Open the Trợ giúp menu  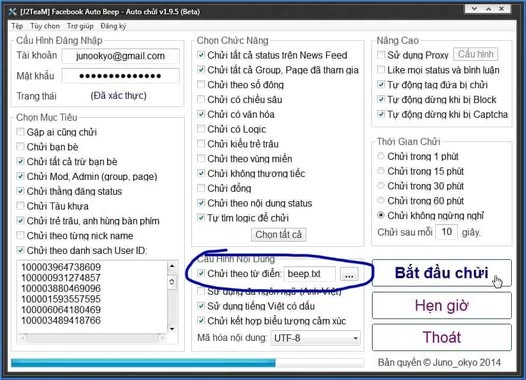tap(80, 26)
